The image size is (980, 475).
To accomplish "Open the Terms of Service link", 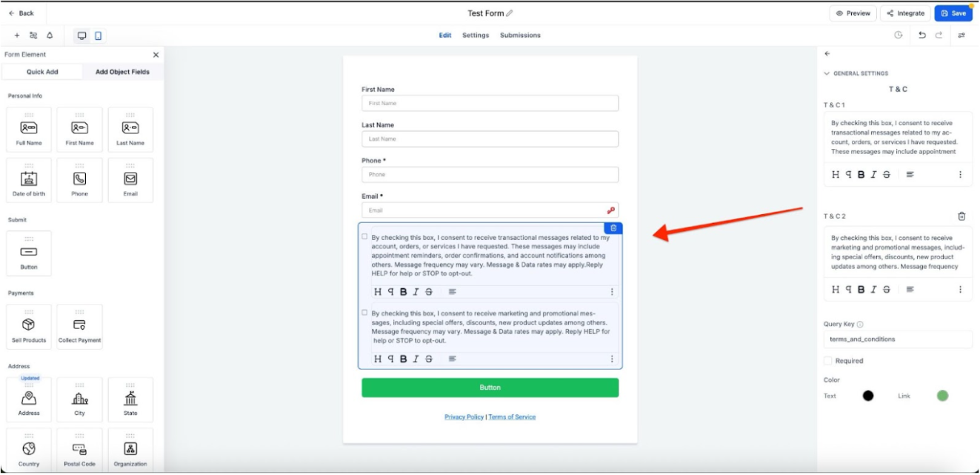I will (x=512, y=417).
